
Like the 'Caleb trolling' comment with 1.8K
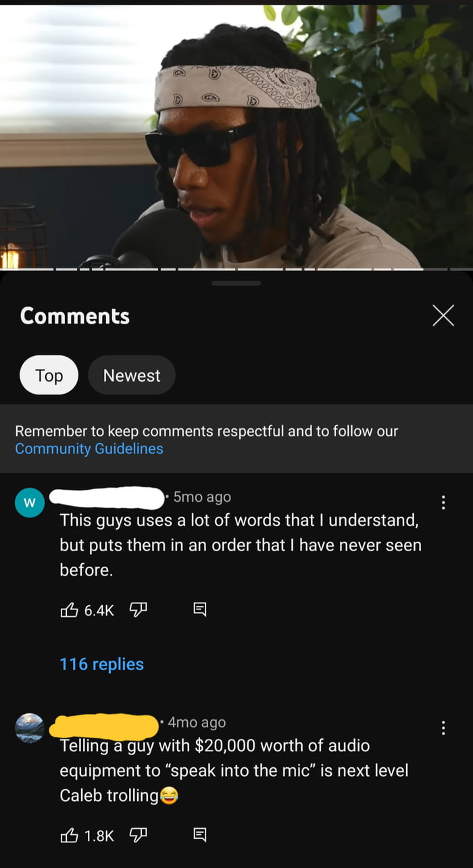coord(69,836)
